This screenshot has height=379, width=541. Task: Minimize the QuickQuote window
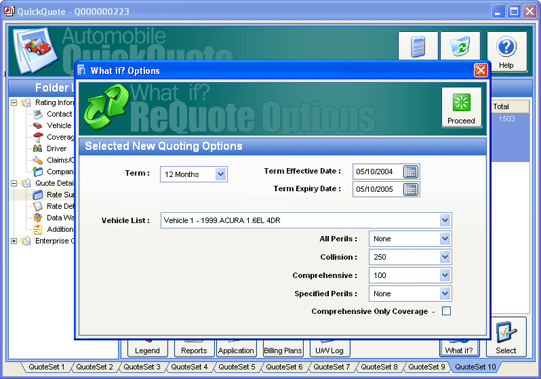pos(498,11)
